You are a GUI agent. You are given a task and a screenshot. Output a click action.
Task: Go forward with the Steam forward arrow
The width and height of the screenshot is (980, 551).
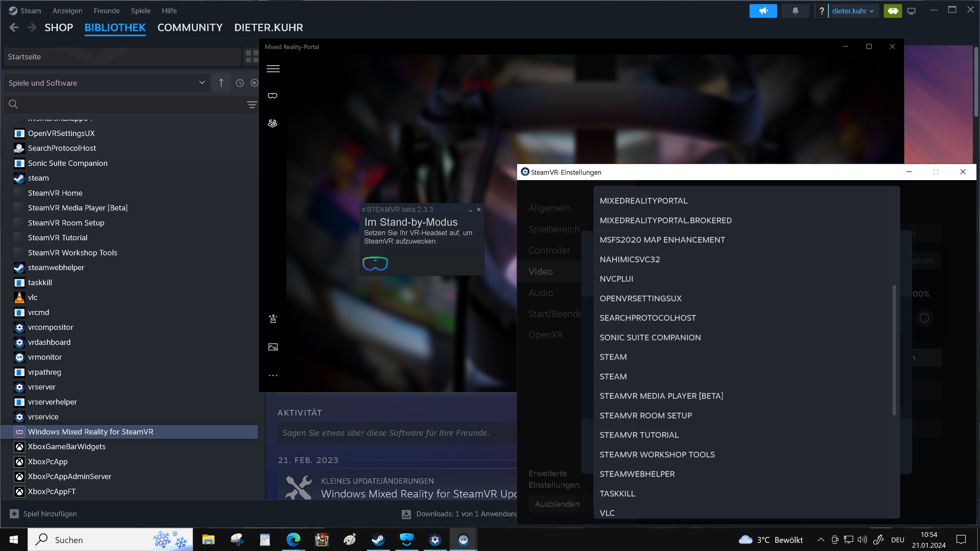[32, 27]
